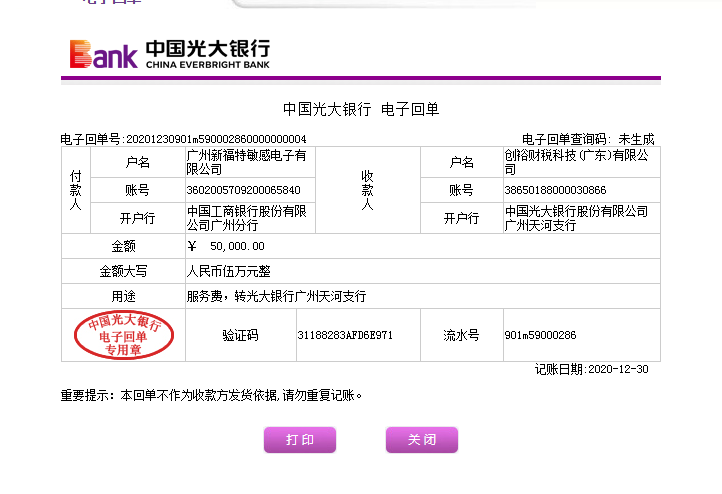Viewport: 722px width, 494px height.
Task: Select the amount ¥ 50,000.00
Action: (x=226, y=246)
